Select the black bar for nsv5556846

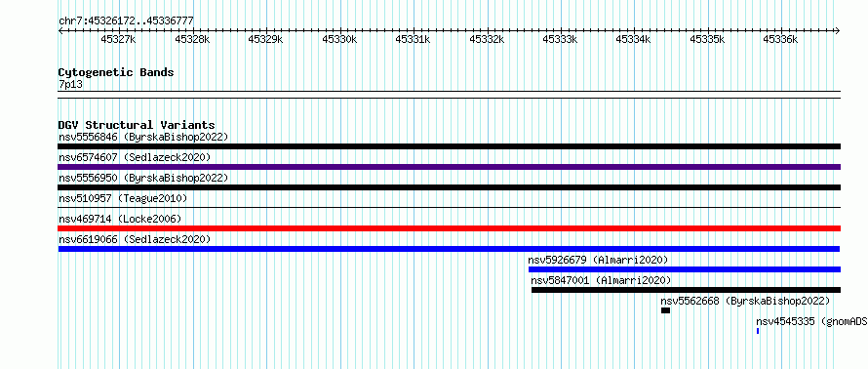pyautogui.click(x=449, y=146)
